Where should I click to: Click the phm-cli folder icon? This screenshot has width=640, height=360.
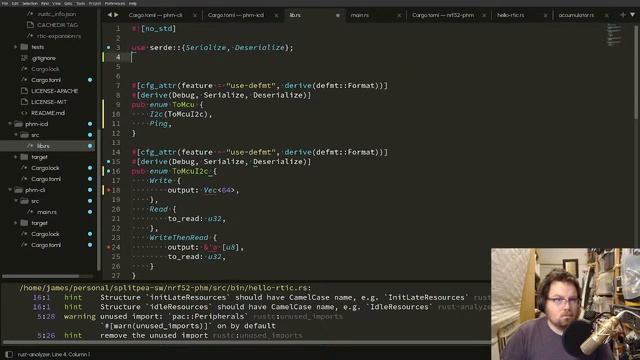(x=18, y=190)
